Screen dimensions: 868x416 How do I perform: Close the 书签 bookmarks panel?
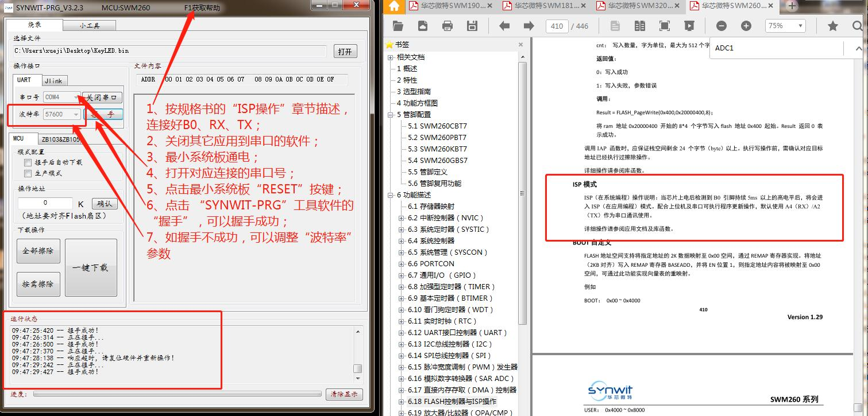tap(521, 44)
